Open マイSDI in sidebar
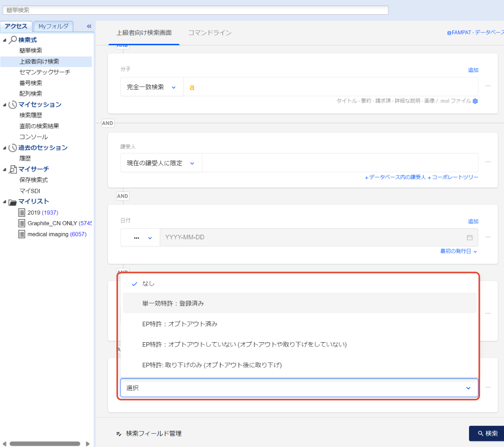Screen dimensions: 504x447 [30, 191]
